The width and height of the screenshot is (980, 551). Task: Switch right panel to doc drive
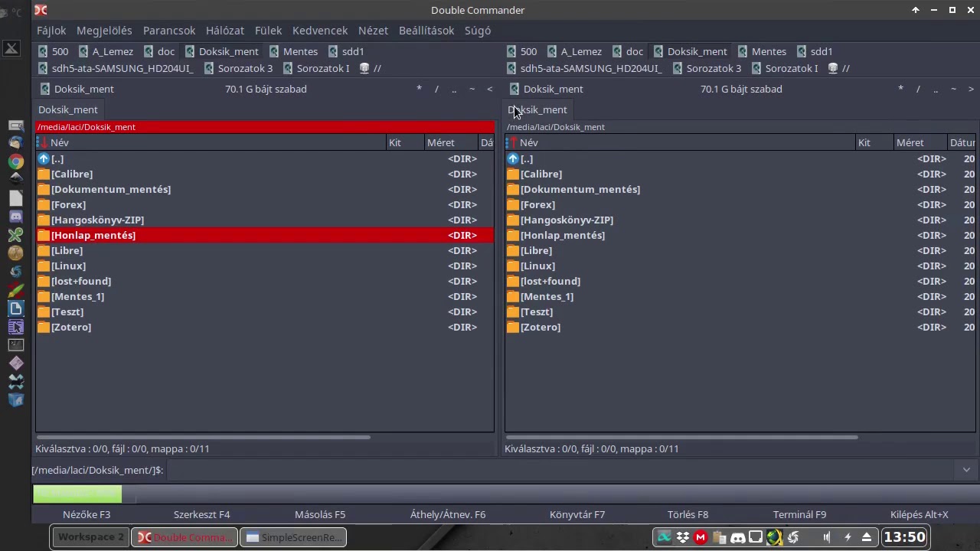(628, 51)
